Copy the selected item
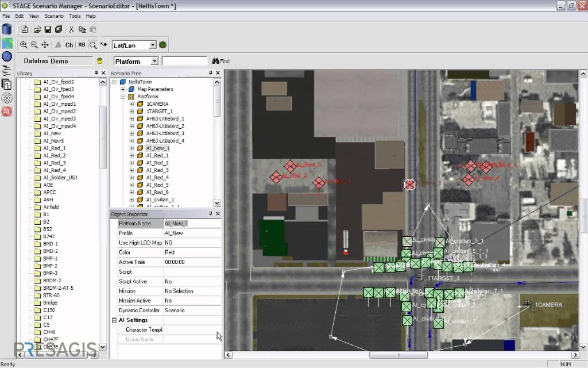The image size is (588, 368). coord(82,29)
